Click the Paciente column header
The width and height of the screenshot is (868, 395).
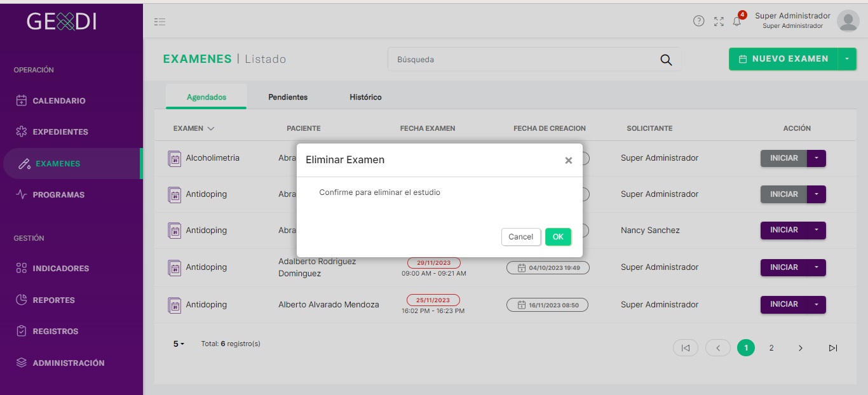point(304,128)
